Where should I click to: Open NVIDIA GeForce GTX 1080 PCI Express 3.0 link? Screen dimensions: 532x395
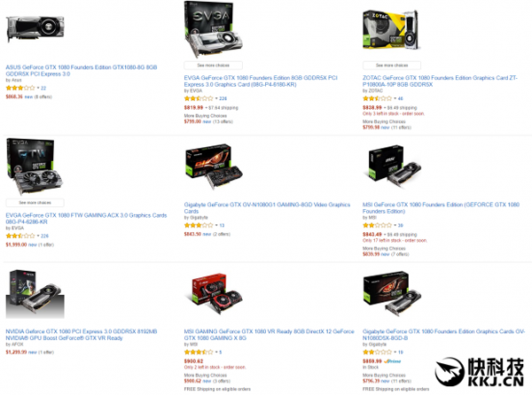click(82, 335)
